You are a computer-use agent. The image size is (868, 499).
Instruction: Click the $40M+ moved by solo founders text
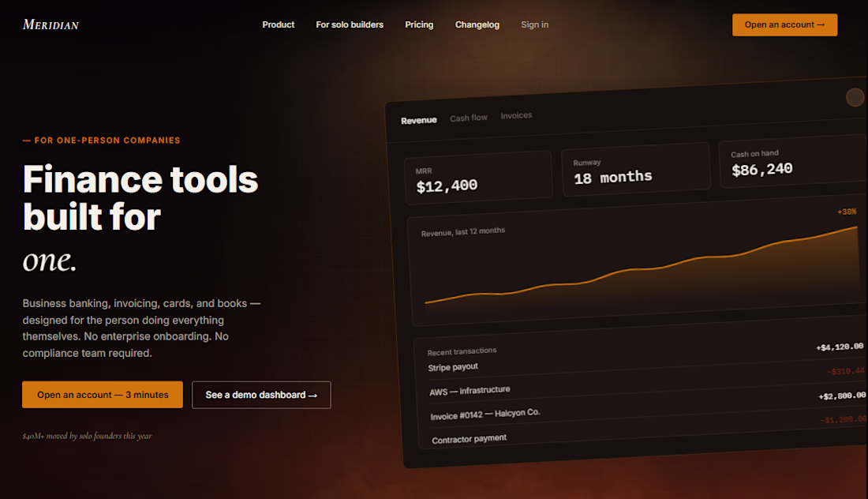click(x=87, y=436)
